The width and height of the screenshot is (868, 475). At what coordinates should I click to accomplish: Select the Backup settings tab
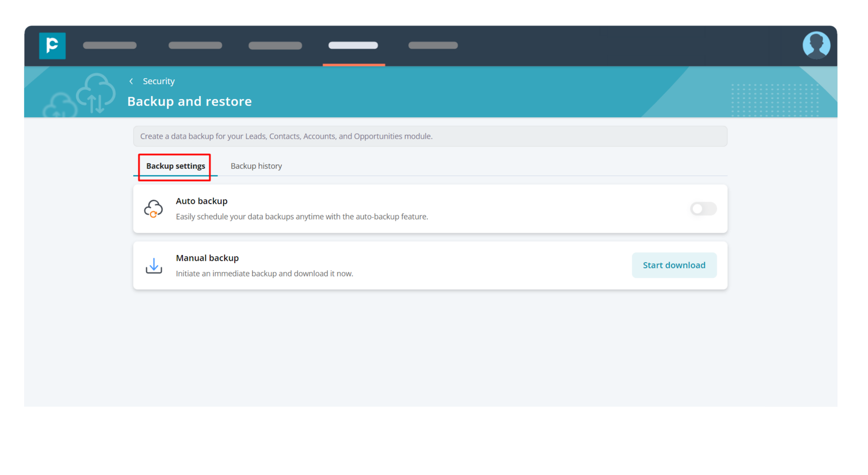point(175,166)
